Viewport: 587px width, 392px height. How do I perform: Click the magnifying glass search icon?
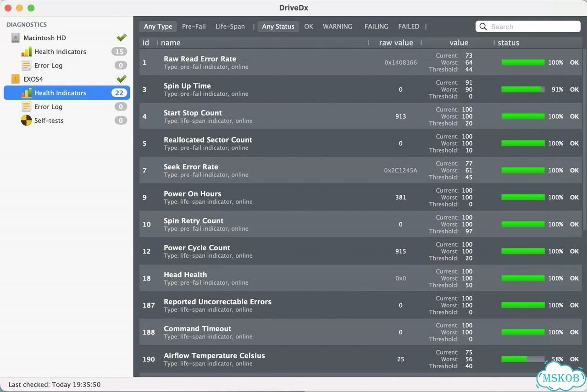click(x=483, y=27)
